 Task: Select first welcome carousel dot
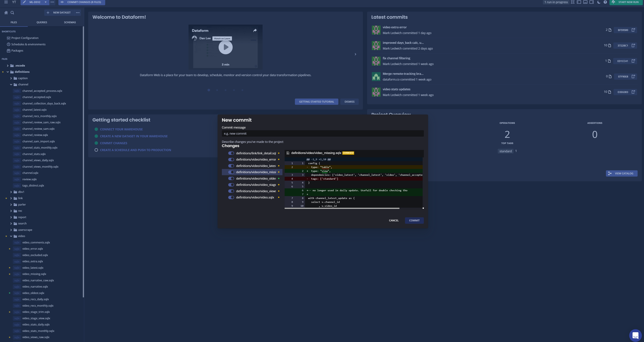pyautogui.click(x=209, y=90)
